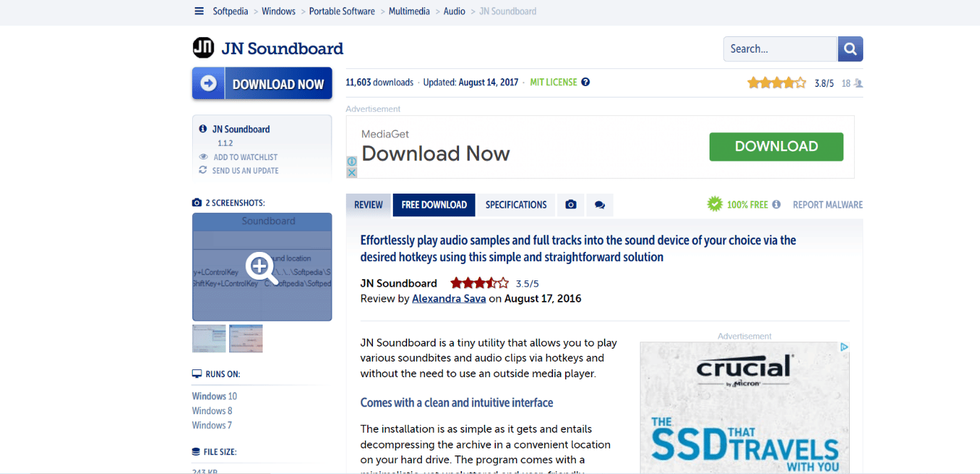The image size is (980, 474).
Task: Switch to the Specifications tab
Action: point(516,205)
